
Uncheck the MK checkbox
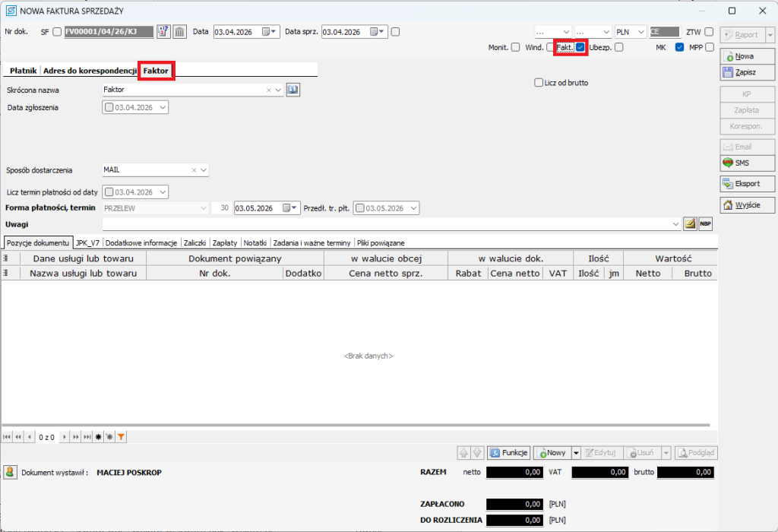679,47
